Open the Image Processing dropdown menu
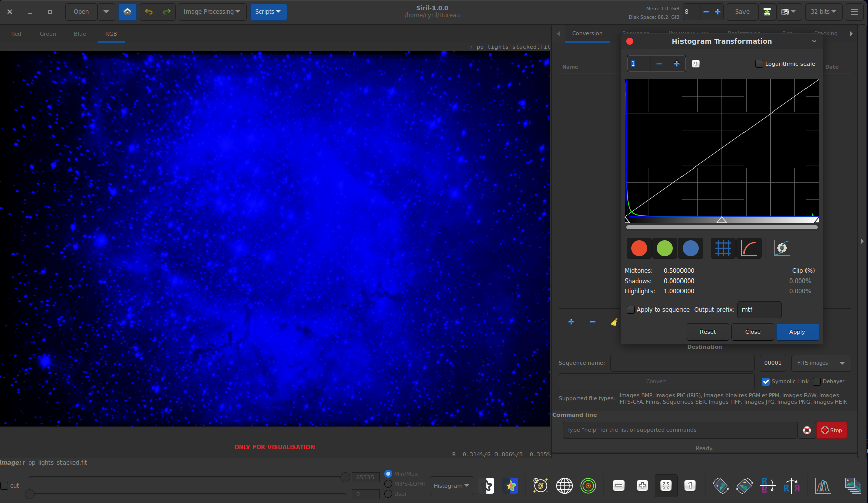The width and height of the screenshot is (868, 503). [x=212, y=12]
